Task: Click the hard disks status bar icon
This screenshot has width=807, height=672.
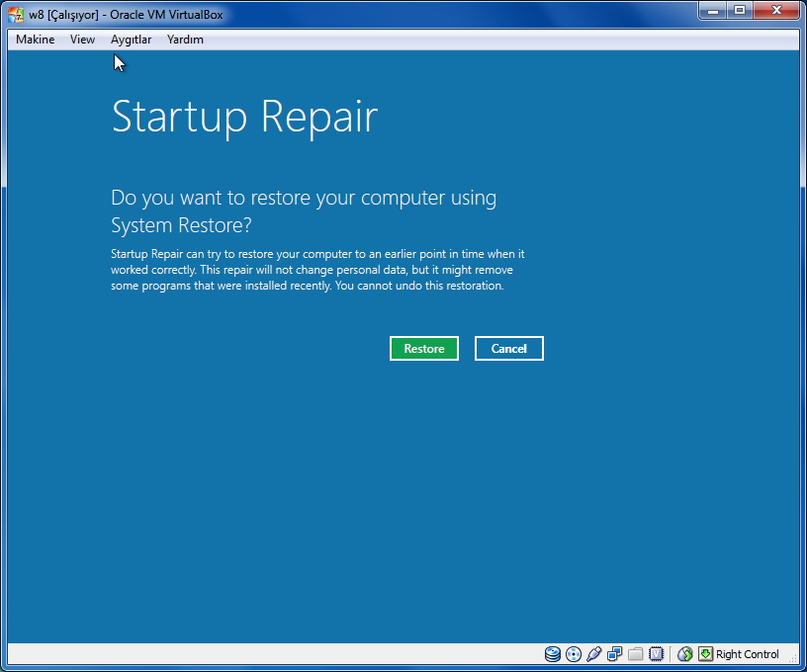Action: (553, 654)
